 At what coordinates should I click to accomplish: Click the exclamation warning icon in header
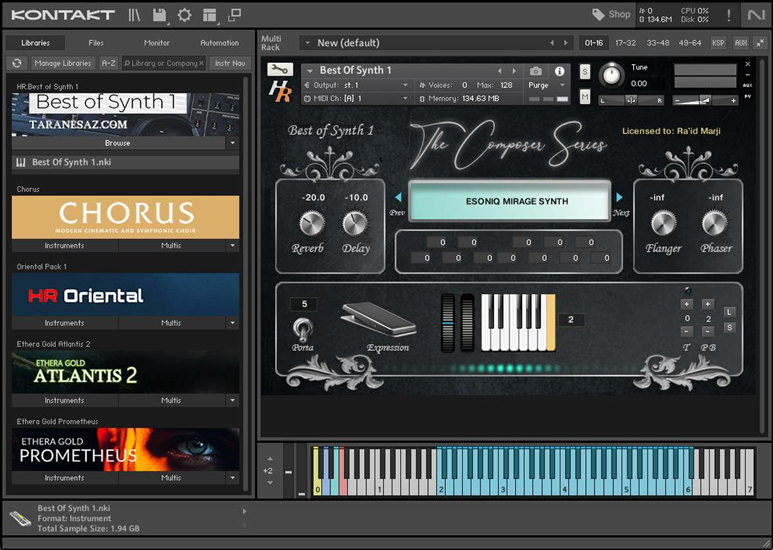click(x=729, y=15)
